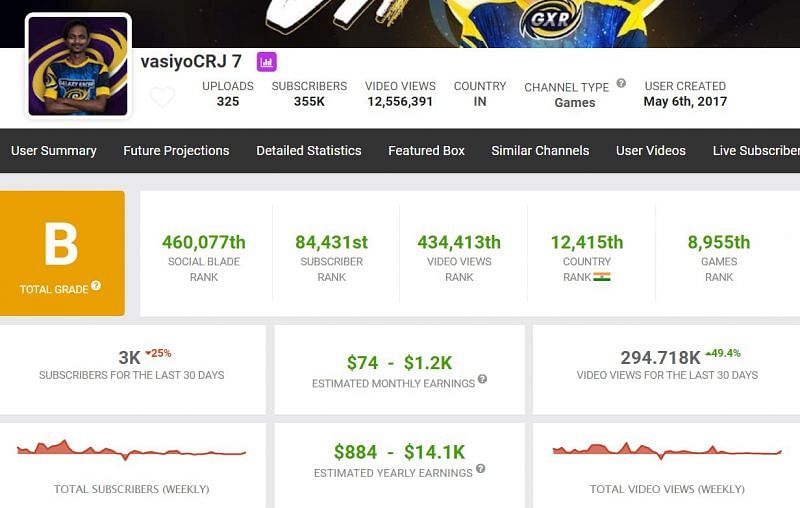Click help icon beside Total Grade

[x=96, y=286]
